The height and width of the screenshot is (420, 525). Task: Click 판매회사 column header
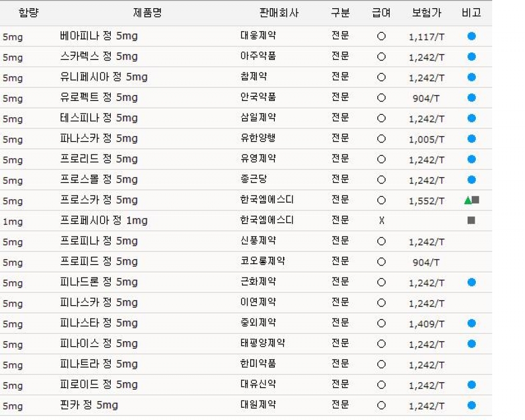click(x=278, y=13)
